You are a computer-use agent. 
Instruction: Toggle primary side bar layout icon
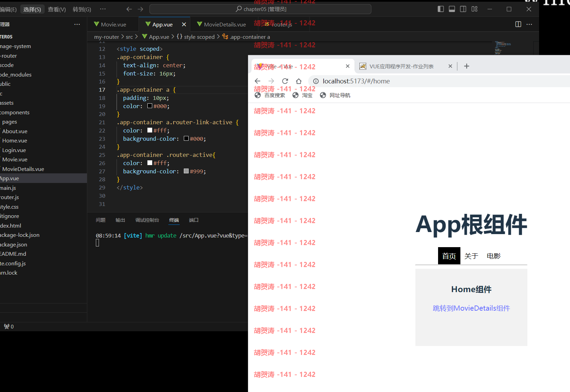click(441, 9)
